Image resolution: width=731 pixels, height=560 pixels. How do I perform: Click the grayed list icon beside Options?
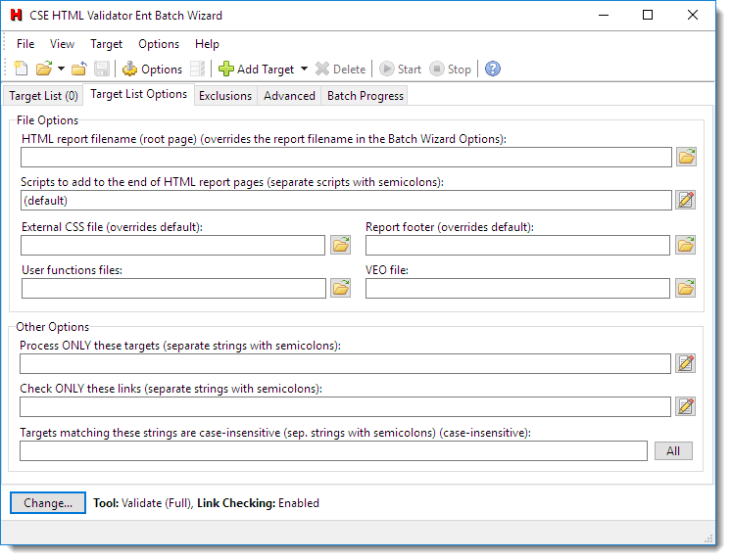198,69
